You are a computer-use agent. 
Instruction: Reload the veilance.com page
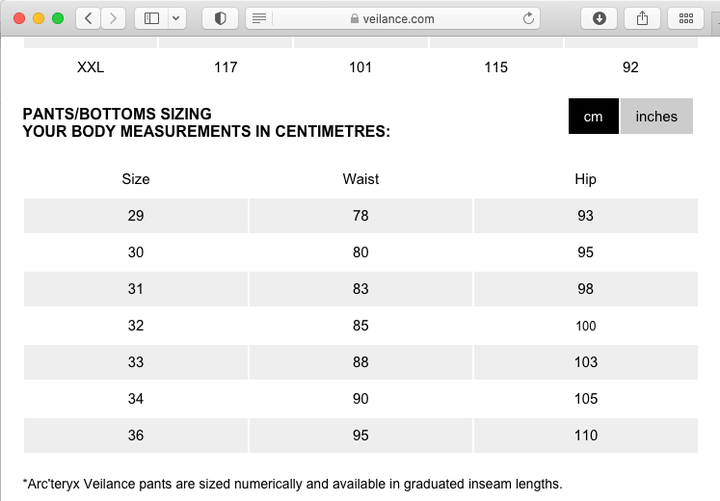pos(529,19)
